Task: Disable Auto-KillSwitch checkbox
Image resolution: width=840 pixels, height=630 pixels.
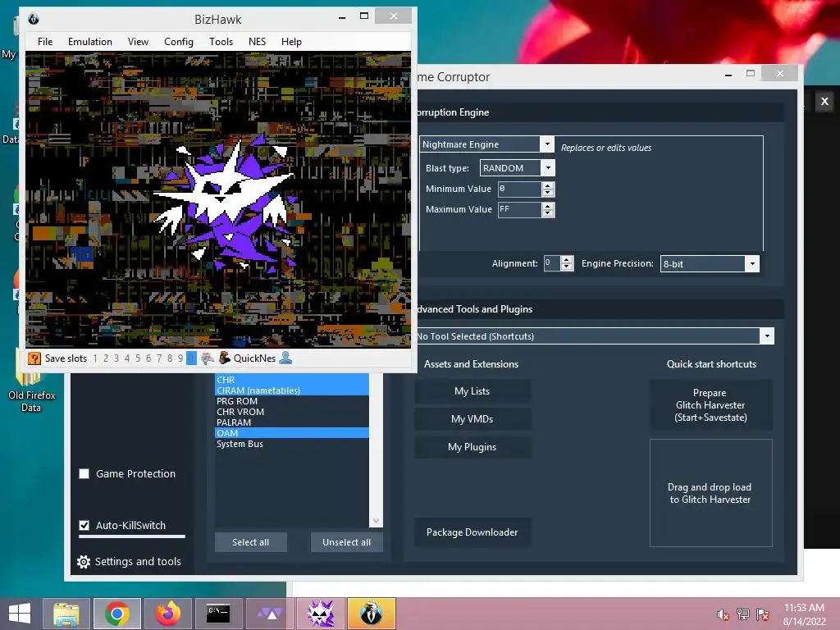Action: (84, 525)
